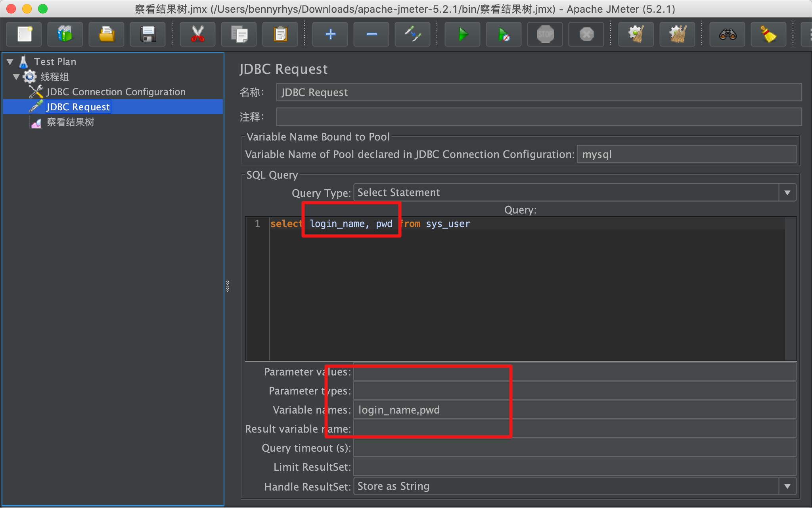Click the Query timeout field
Viewport: 812px width, 508px height.
click(x=575, y=448)
